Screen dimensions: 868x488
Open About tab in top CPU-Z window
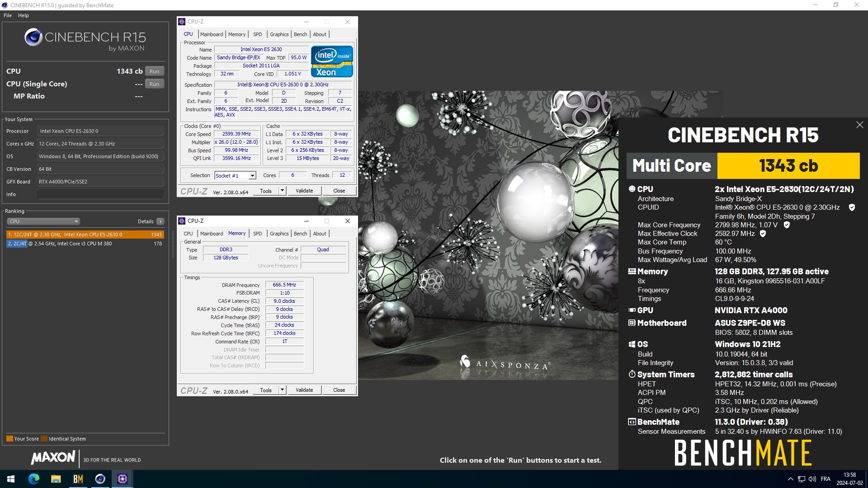click(320, 34)
